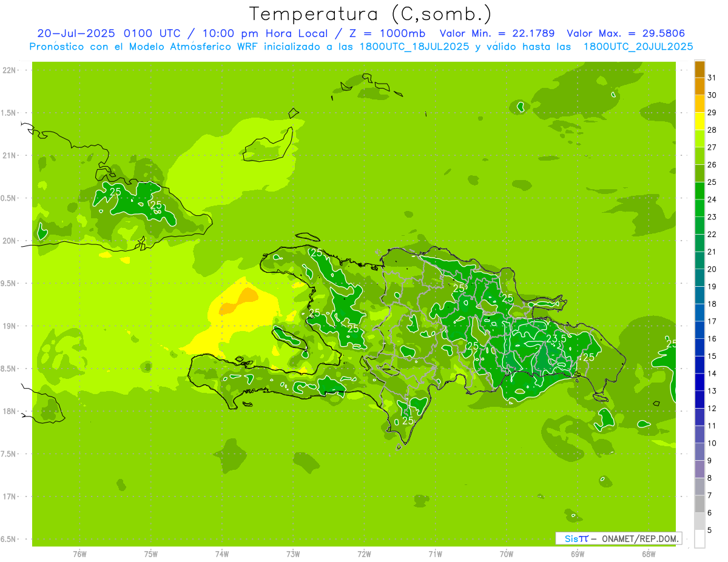The width and height of the screenshot is (728, 562).
Task: Click legend value "16"
Action: point(712,339)
